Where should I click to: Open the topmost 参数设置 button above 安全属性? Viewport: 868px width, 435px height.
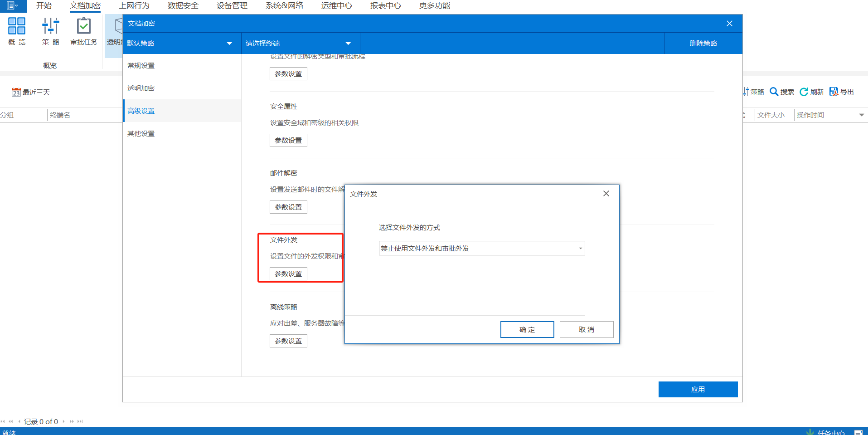(x=288, y=73)
